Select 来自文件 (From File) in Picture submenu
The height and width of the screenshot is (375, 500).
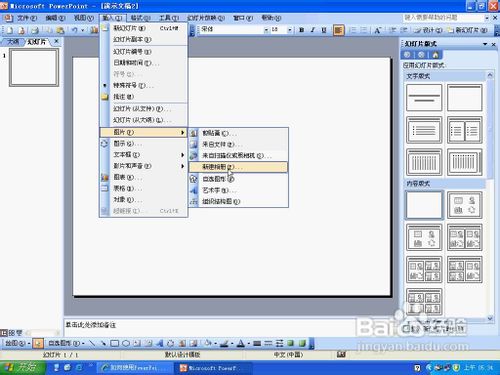pos(238,144)
